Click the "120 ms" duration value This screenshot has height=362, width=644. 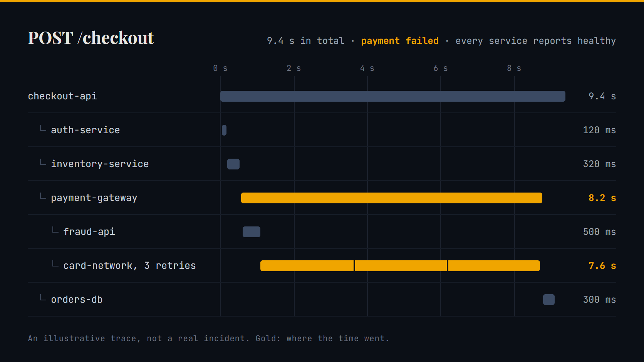click(x=600, y=130)
